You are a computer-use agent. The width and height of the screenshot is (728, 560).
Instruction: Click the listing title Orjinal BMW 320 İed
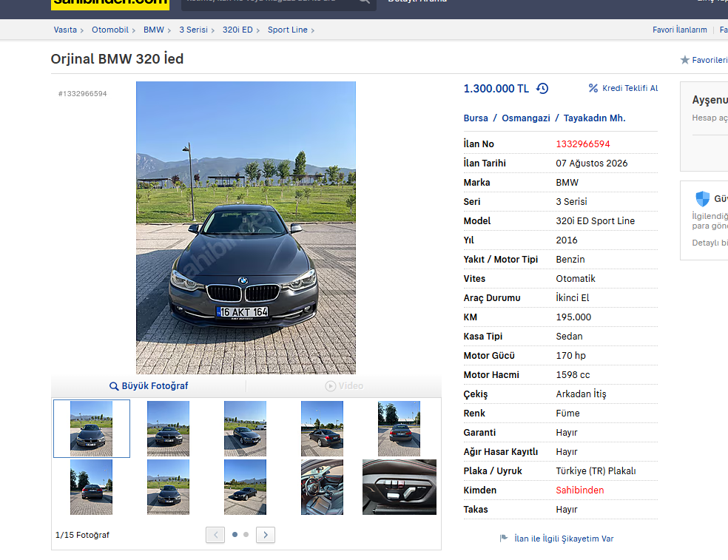click(x=117, y=59)
